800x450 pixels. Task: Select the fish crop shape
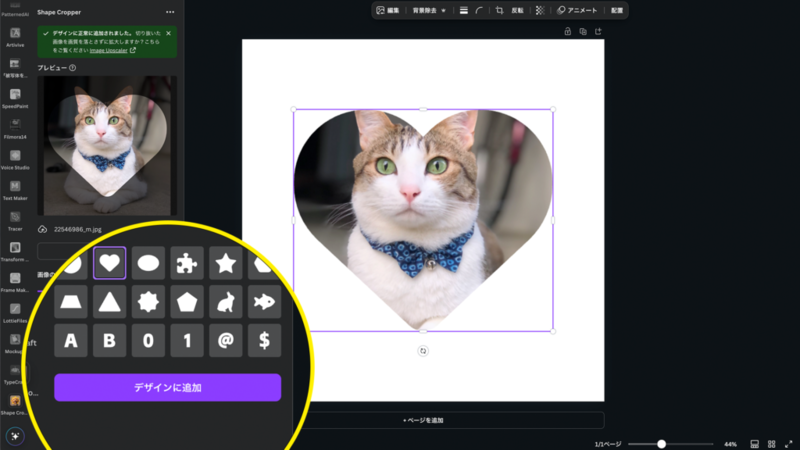[264, 302]
